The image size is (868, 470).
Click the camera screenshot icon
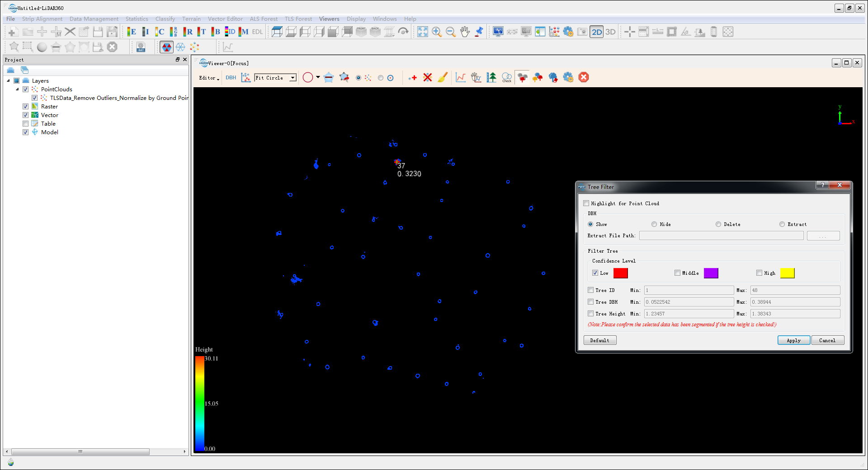coord(582,32)
